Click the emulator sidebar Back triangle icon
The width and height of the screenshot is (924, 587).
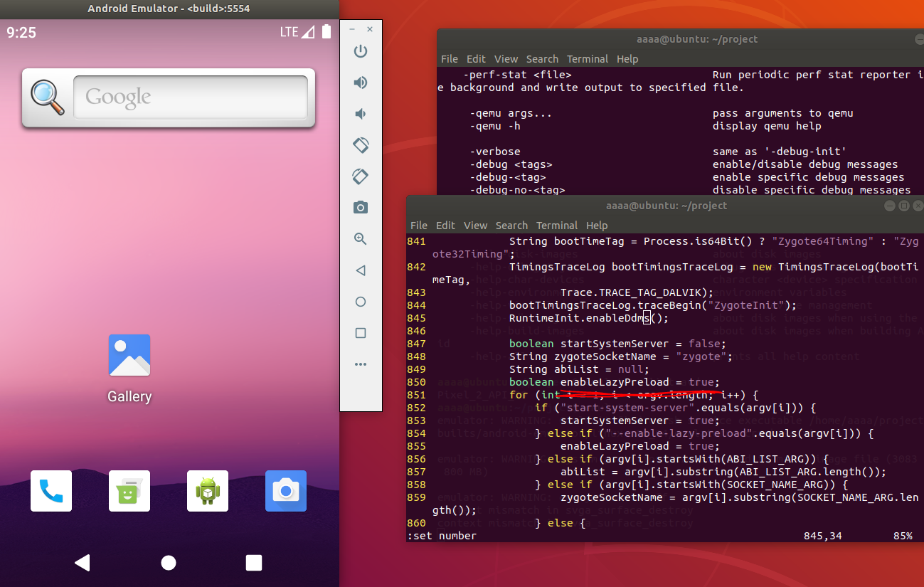(x=361, y=270)
